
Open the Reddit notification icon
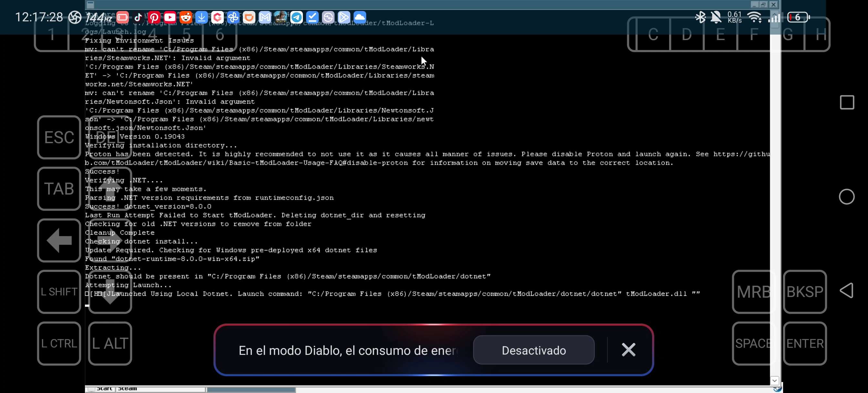pos(186,17)
